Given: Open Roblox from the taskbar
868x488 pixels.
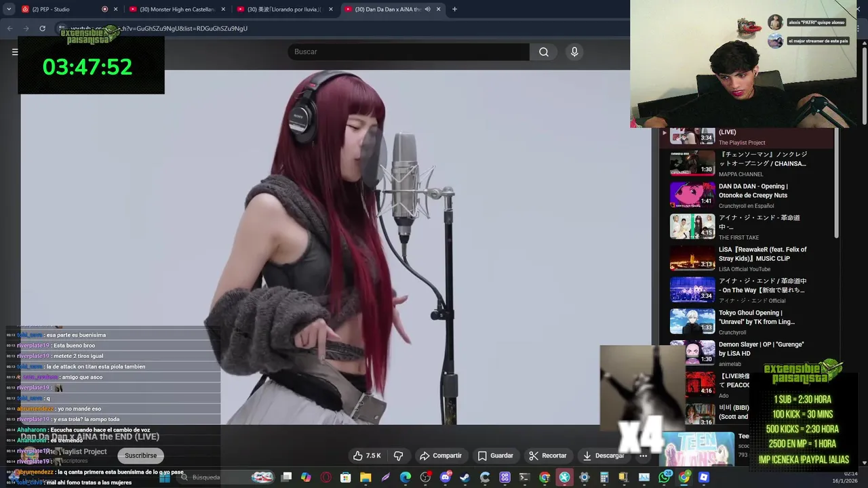Looking at the screenshot, I should pos(703,477).
